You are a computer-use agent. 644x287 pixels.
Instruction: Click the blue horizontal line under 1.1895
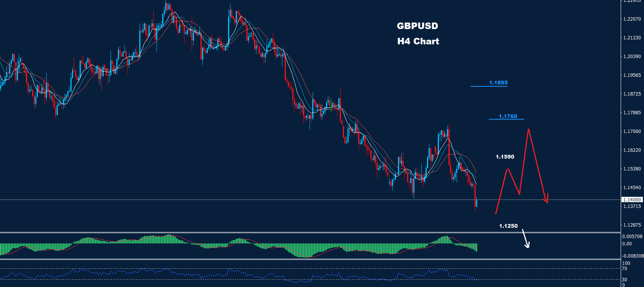click(x=489, y=86)
